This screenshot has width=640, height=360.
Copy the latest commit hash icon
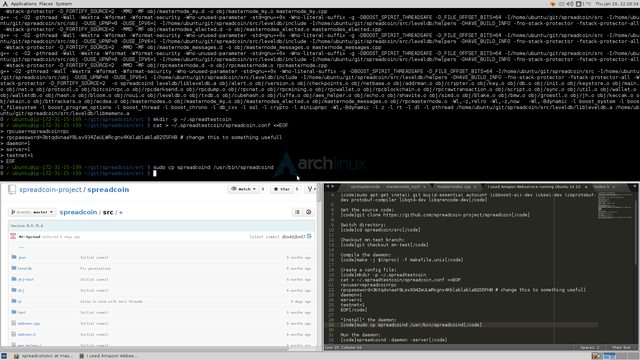309,236
